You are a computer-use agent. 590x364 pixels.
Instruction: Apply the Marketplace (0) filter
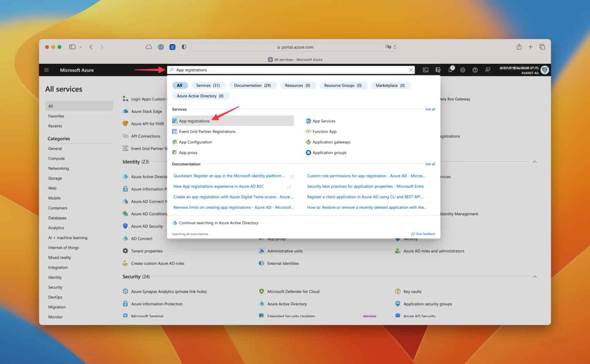[x=390, y=85]
